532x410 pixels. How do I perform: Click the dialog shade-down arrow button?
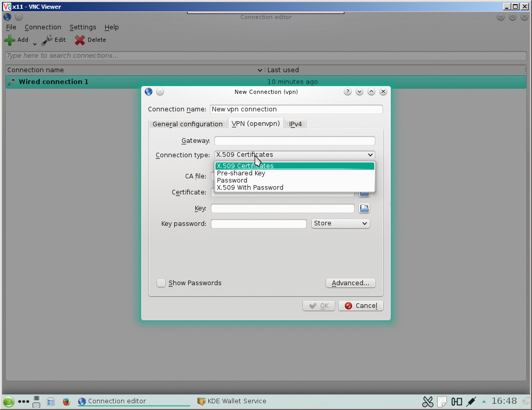(360, 92)
